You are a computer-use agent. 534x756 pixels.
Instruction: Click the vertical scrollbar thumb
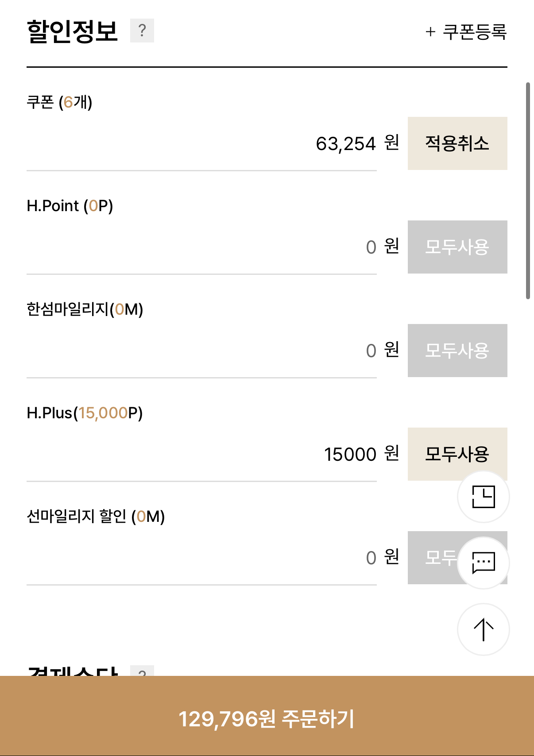(528, 190)
